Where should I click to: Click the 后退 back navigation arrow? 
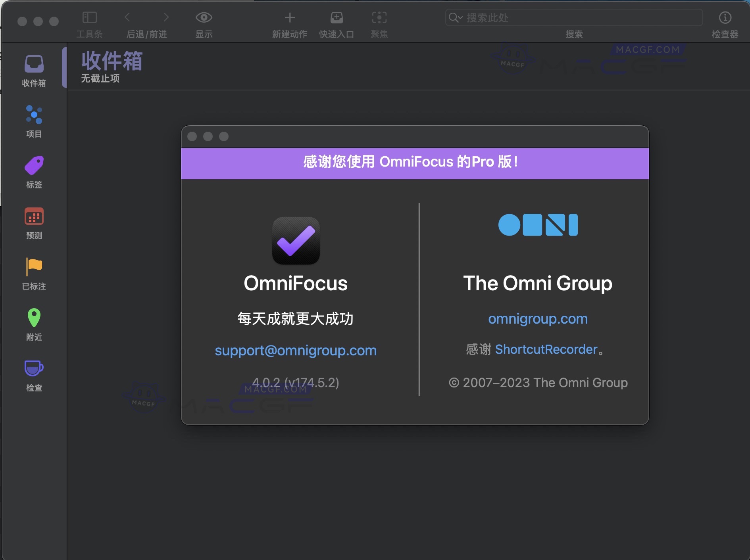click(x=127, y=17)
